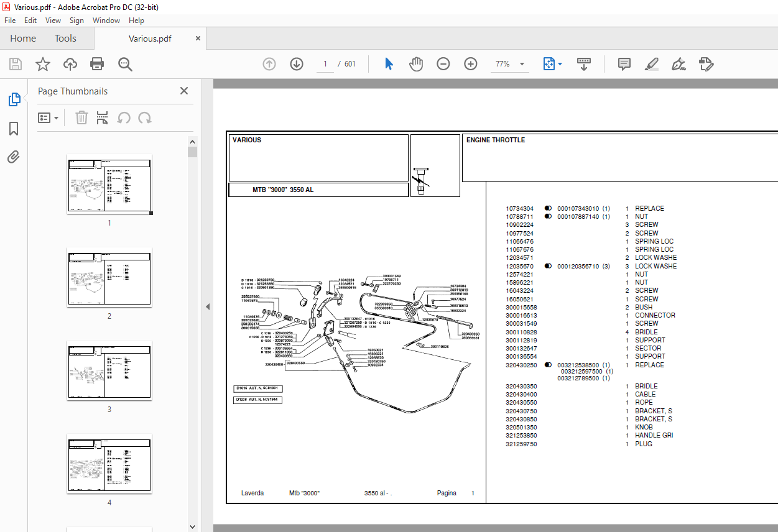
Task: Upload file to cloud icon
Action: pyautogui.click(x=70, y=64)
